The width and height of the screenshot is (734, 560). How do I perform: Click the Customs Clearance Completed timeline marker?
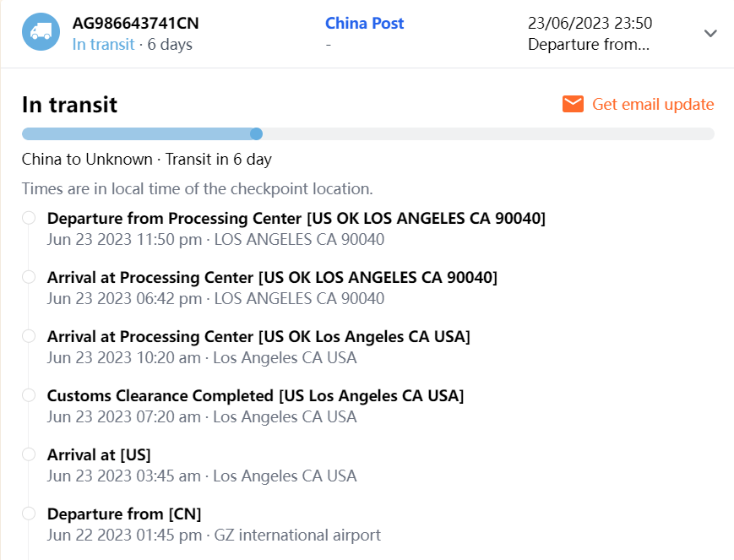29,395
